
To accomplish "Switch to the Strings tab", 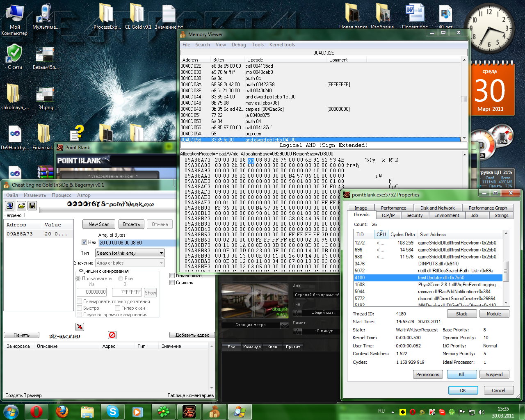I will [501, 215].
